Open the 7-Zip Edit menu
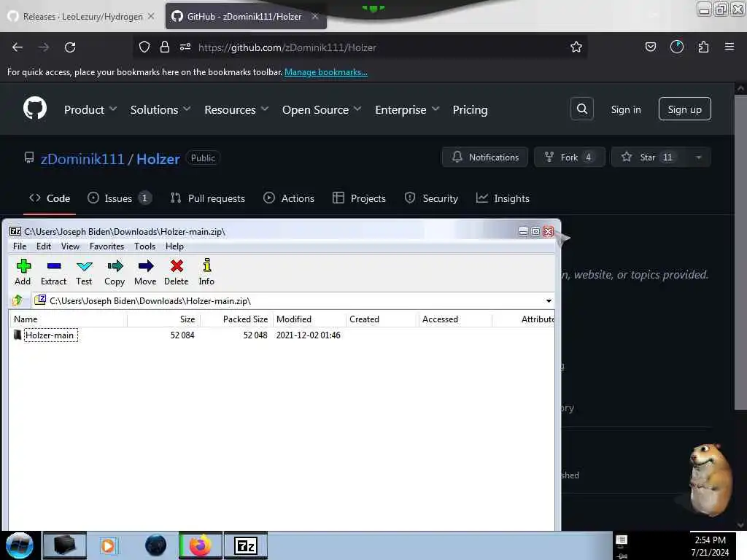 click(x=44, y=246)
